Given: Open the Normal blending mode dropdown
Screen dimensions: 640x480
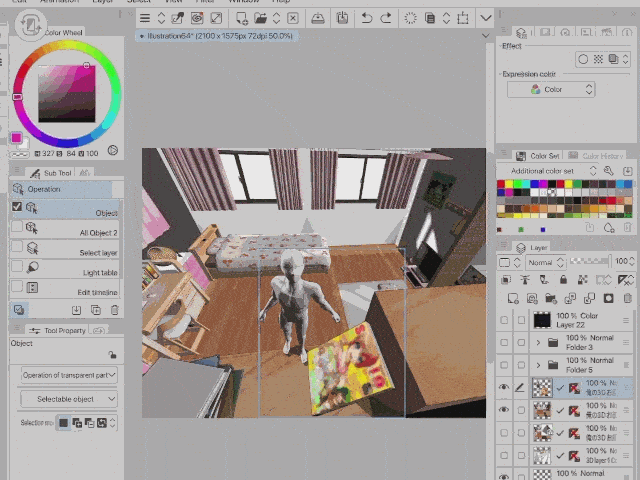Looking at the screenshot, I should pyautogui.click(x=545, y=262).
